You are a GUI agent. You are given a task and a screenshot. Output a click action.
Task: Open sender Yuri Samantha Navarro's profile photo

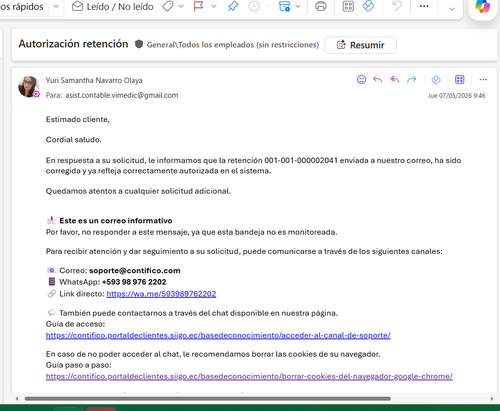pos(29,87)
